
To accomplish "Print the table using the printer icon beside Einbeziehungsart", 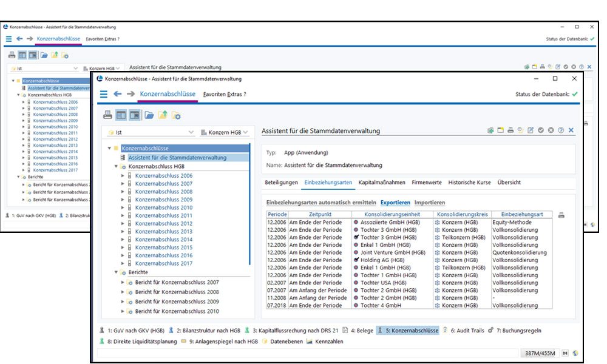I will point(561,215).
